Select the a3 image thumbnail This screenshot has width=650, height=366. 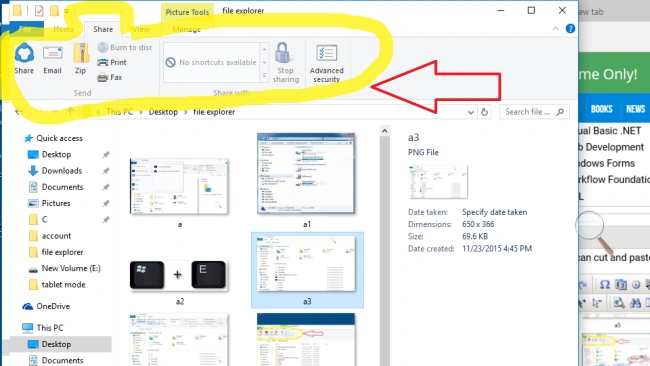307,264
